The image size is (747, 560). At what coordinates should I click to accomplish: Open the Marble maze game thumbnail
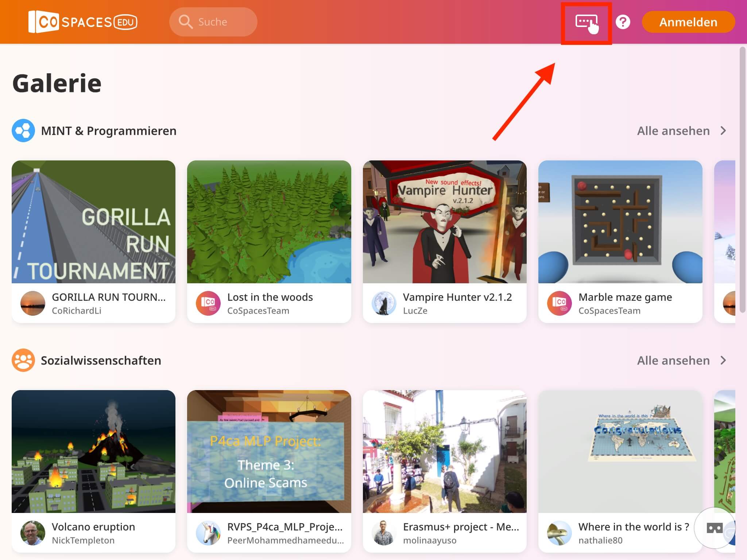[x=620, y=222]
